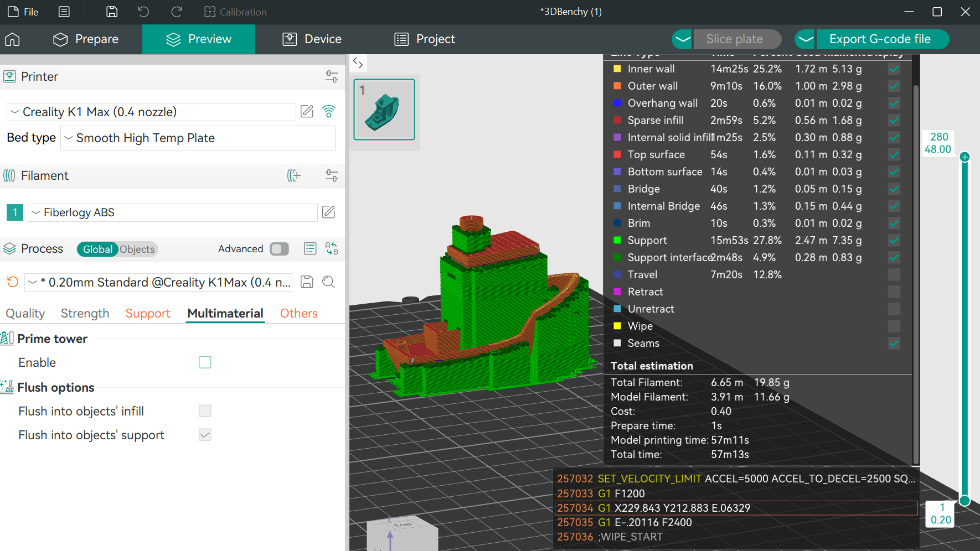This screenshot has height=551, width=980.
Task: Undo the last action
Action: point(143,12)
